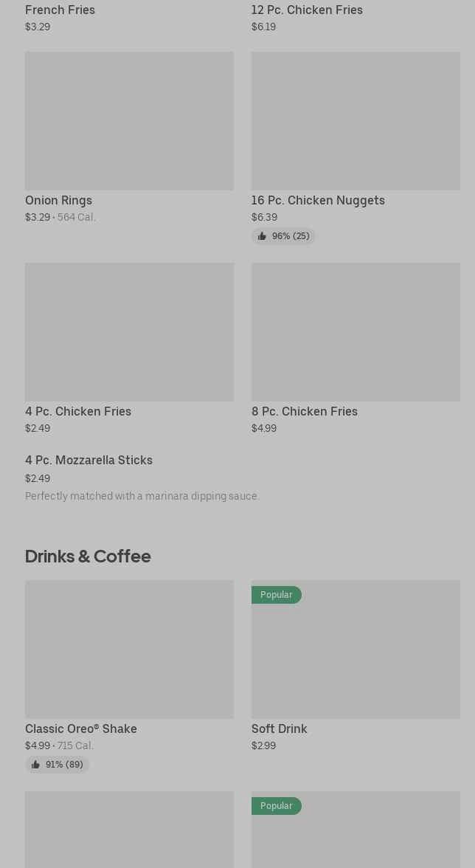Click the Mozzarella Sticks marinara description text
475x868 pixels.
click(142, 496)
